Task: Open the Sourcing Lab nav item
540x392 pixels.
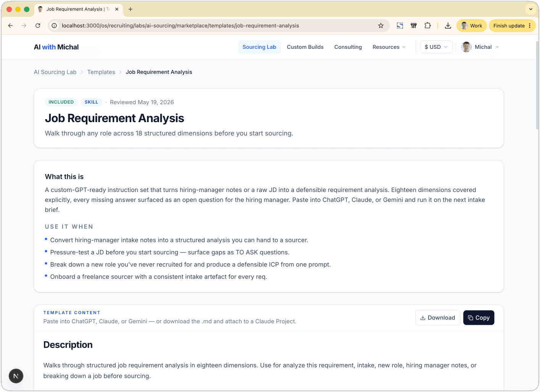Action: point(259,47)
